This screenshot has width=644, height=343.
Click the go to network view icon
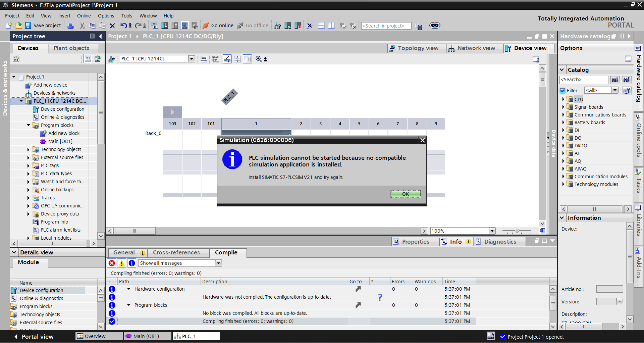tap(112, 59)
